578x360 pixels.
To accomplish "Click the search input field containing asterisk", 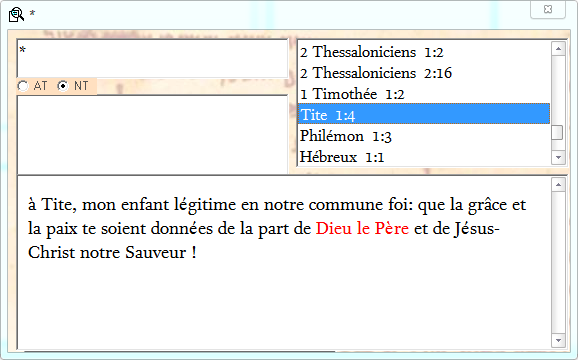I will tap(152, 59).
